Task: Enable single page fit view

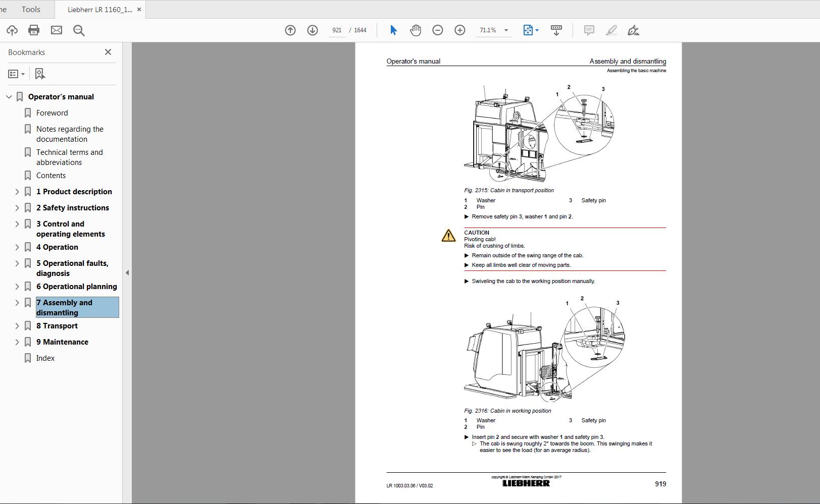Action: tap(527, 30)
